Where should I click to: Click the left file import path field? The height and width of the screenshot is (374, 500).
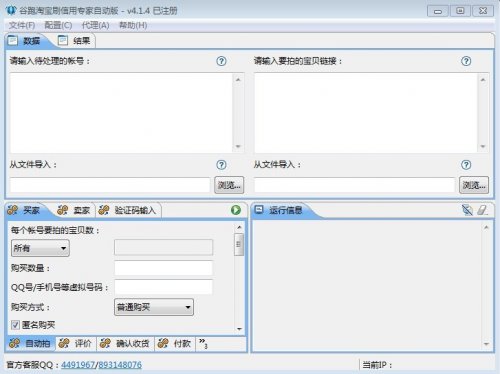point(110,185)
